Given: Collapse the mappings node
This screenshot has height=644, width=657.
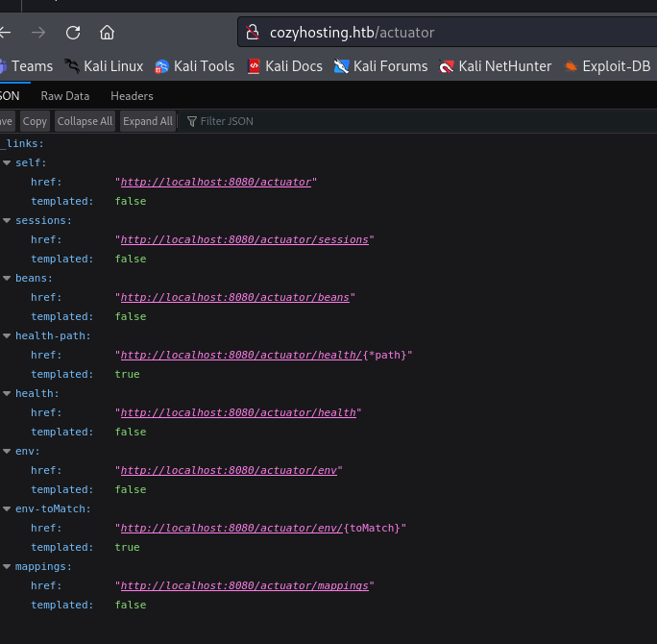Looking at the screenshot, I should click(7, 567).
